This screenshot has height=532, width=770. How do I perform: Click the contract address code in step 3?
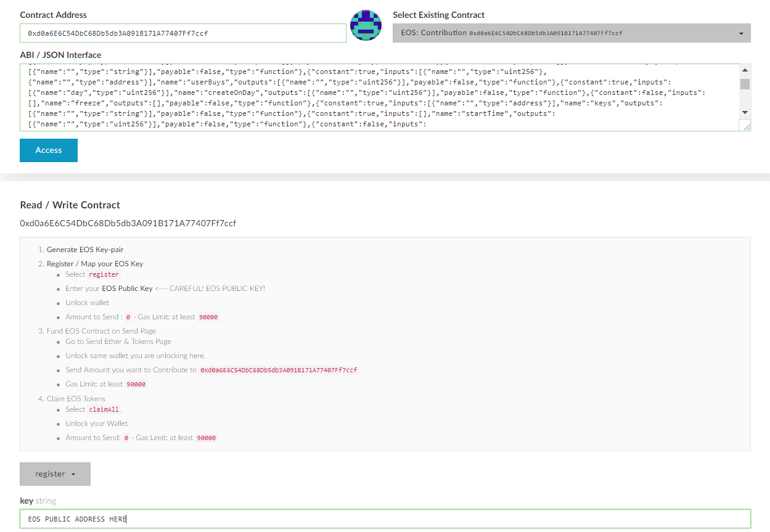pyautogui.click(x=279, y=370)
